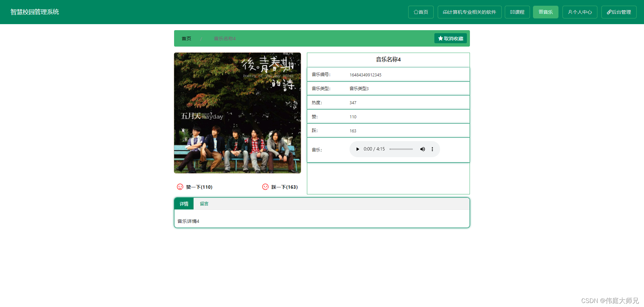
Task: Click the audio progress seek bar
Action: click(x=401, y=149)
